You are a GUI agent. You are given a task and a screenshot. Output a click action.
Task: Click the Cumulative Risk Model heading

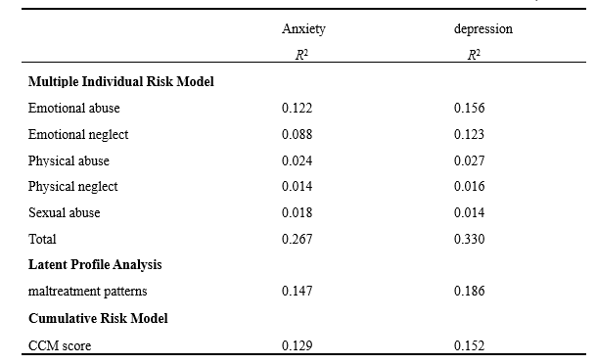(x=98, y=318)
